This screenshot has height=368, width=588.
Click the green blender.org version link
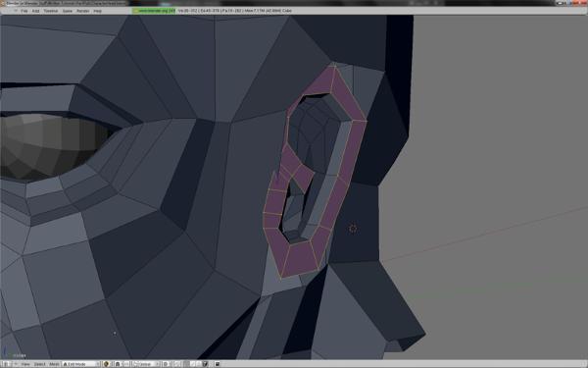point(154,11)
